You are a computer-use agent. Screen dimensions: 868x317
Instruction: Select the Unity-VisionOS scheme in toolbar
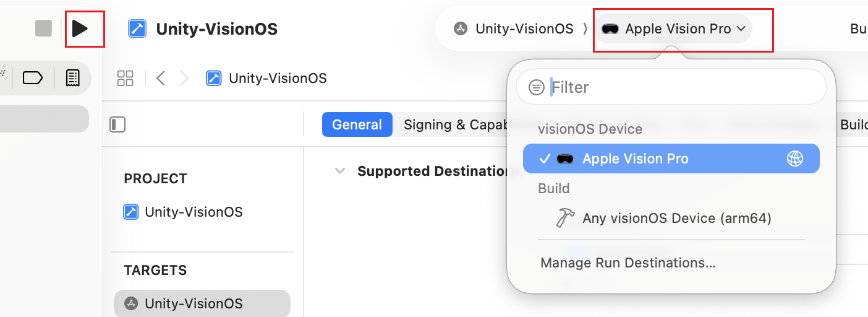tap(514, 28)
